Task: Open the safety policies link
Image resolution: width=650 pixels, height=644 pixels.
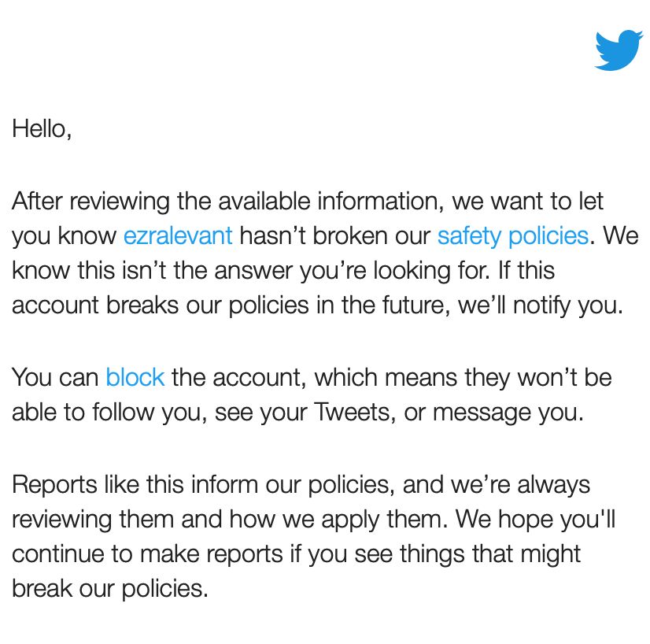Action: (x=513, y=236)
